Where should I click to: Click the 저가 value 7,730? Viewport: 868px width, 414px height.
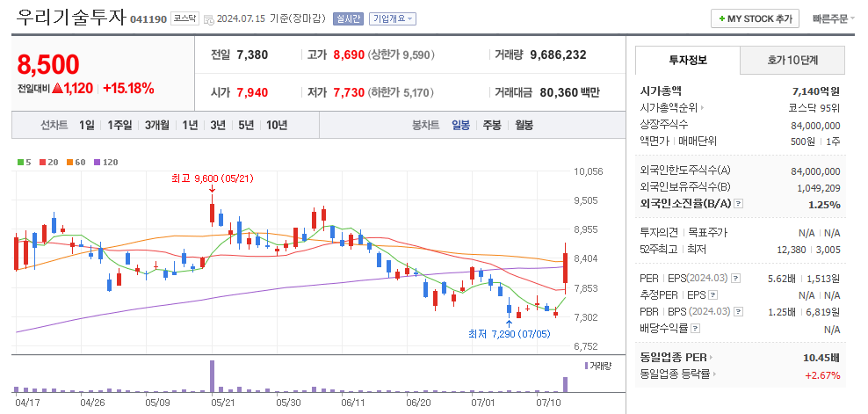point(349,92)
